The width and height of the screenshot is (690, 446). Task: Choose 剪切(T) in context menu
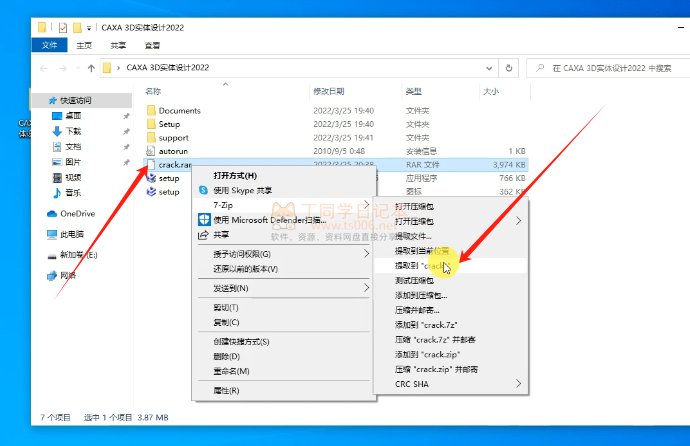pos(284,307)
